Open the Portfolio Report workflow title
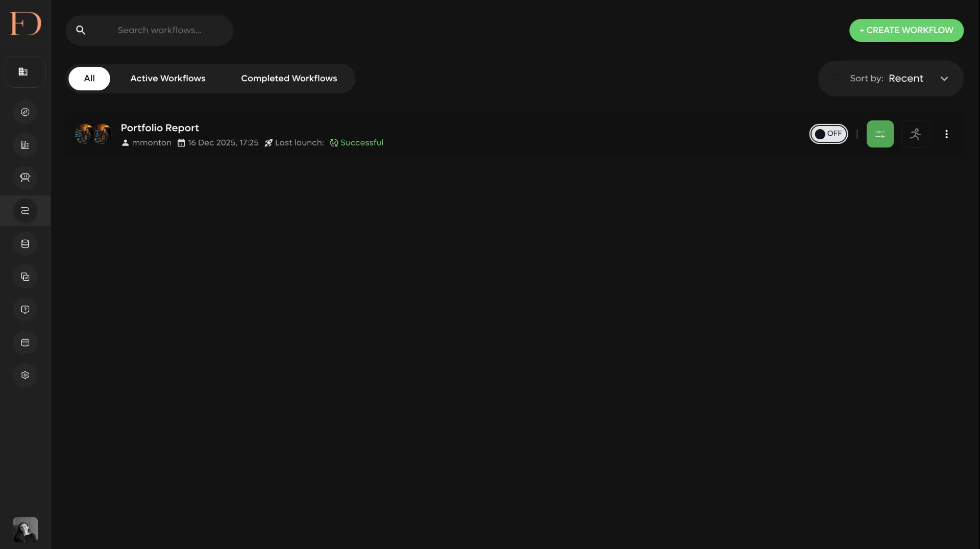 point(160,128)
